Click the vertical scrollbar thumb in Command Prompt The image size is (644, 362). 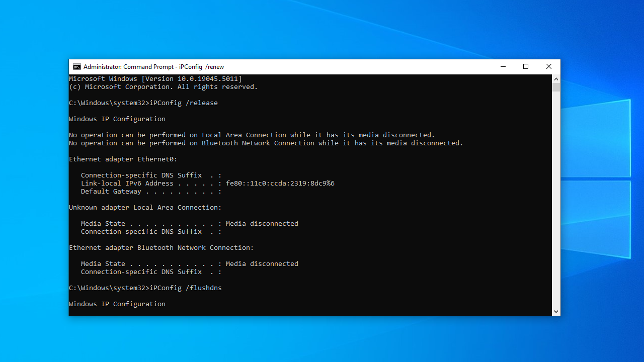(x=556, y=87)
